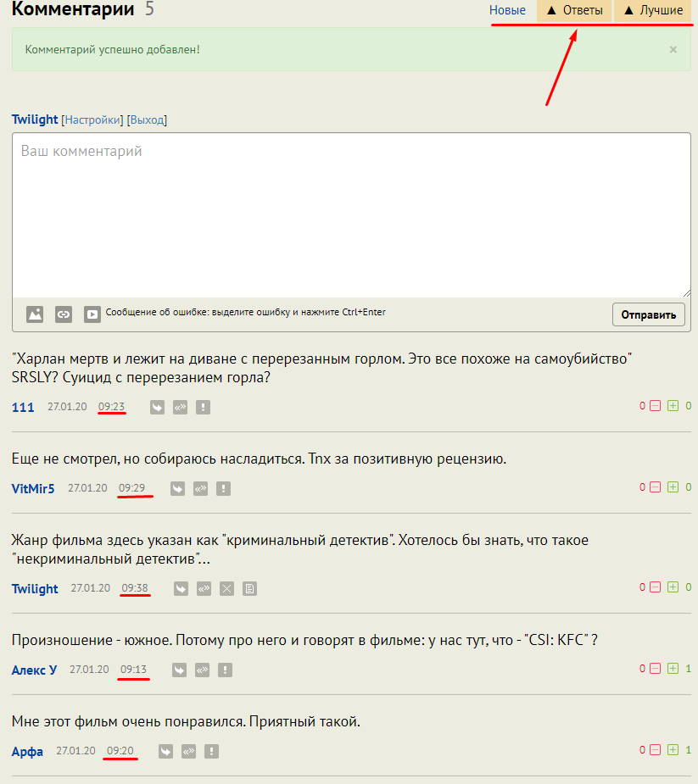Image resolution: width=698 pixels, height=784 pixels.
Task: Open the Настройки link
Action: click(92, 120)
